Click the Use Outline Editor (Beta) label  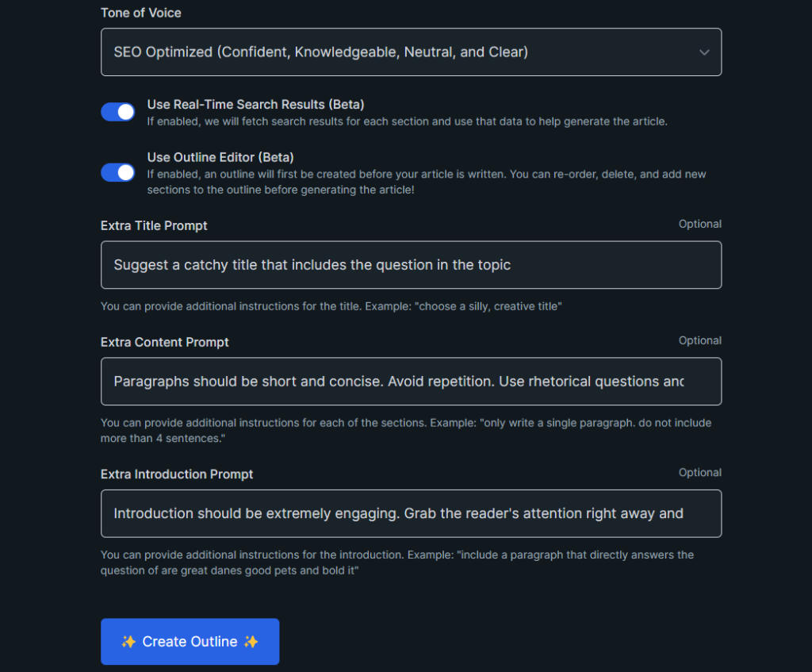pos(220,158)
